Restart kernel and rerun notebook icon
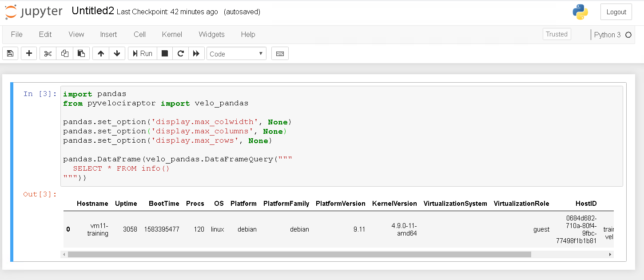 pyautogui.click(x=196, y=53)
